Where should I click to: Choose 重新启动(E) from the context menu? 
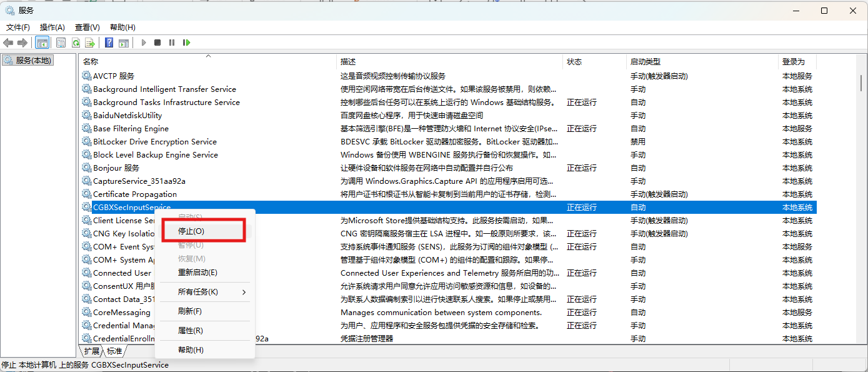pos(197,273)
